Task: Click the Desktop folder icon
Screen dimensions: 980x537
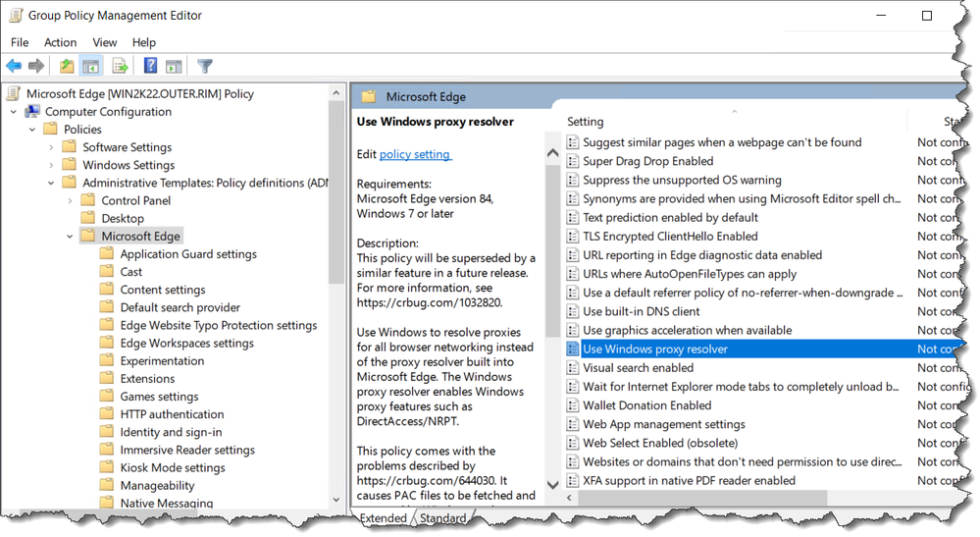Action: click(x=88, y=218)
